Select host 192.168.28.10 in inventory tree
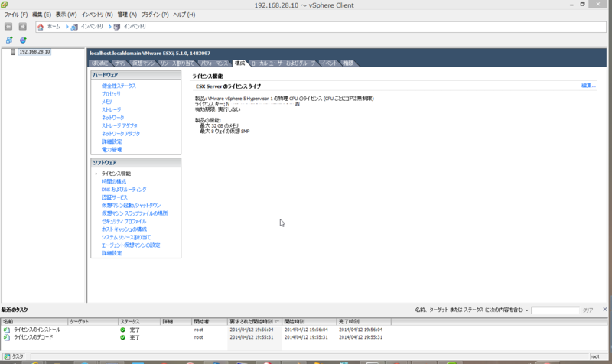Screen dimensions: 612x364 (x=34, y=52)
